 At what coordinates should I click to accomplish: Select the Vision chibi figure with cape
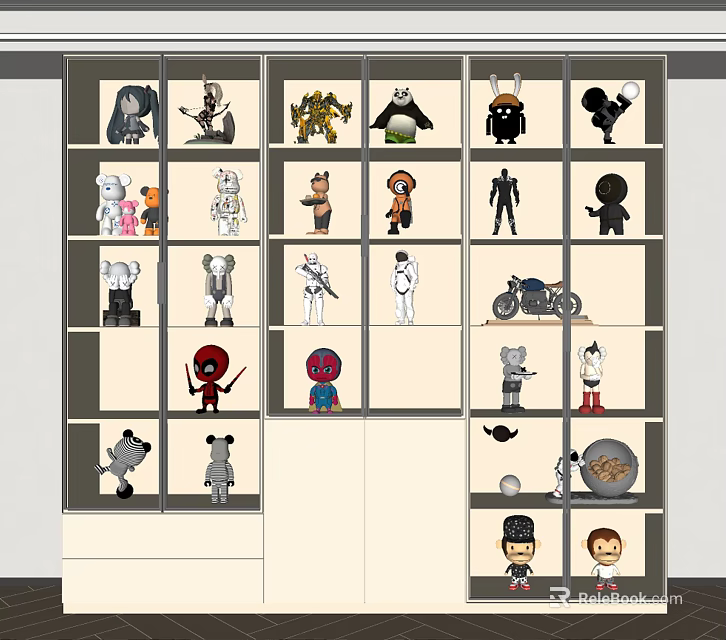[324, 381]
